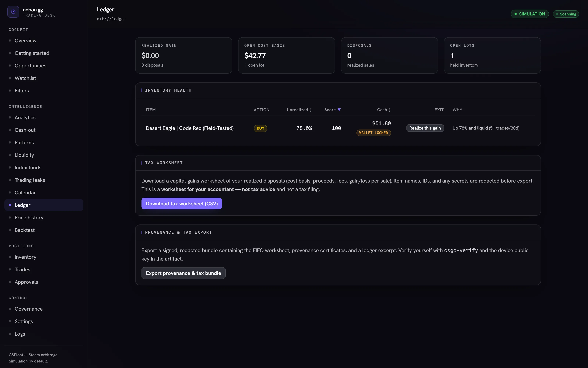Viewport: 588px width, 368px height.
Task: Open Filters in the Cockpit section
Action: point(44,91)
